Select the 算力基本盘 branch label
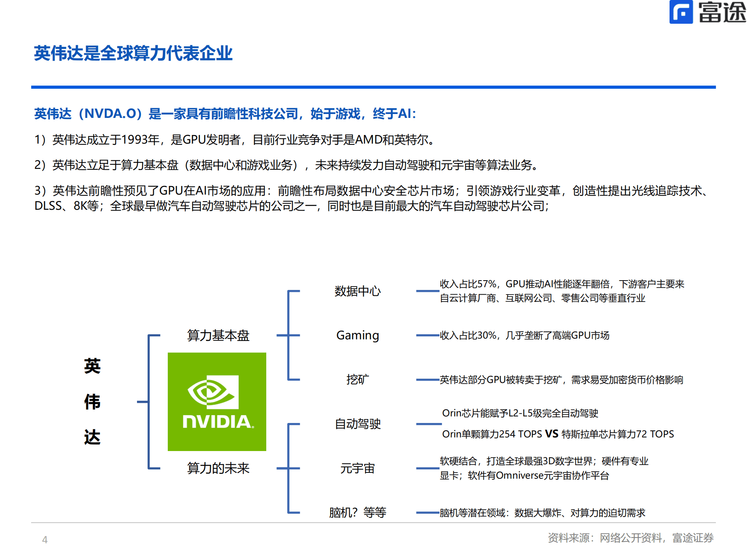The width and height of the screenshot is (747, 560). point(218,335)
